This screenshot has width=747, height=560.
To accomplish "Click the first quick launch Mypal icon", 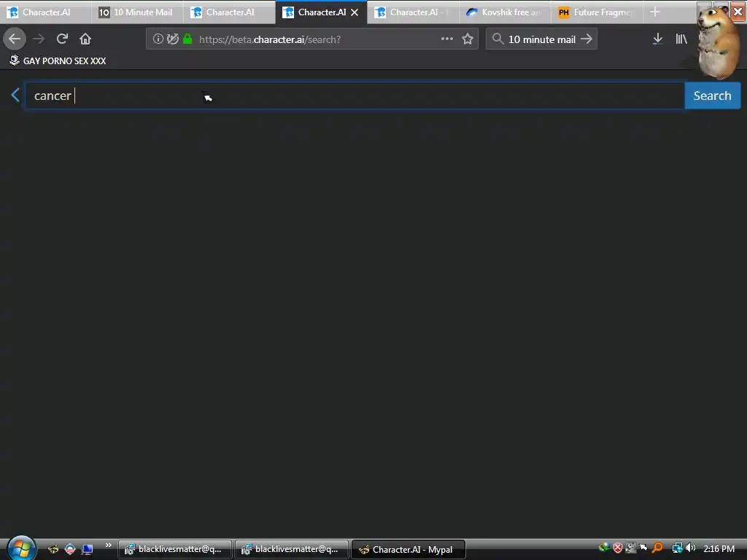I will click(53, 549).
